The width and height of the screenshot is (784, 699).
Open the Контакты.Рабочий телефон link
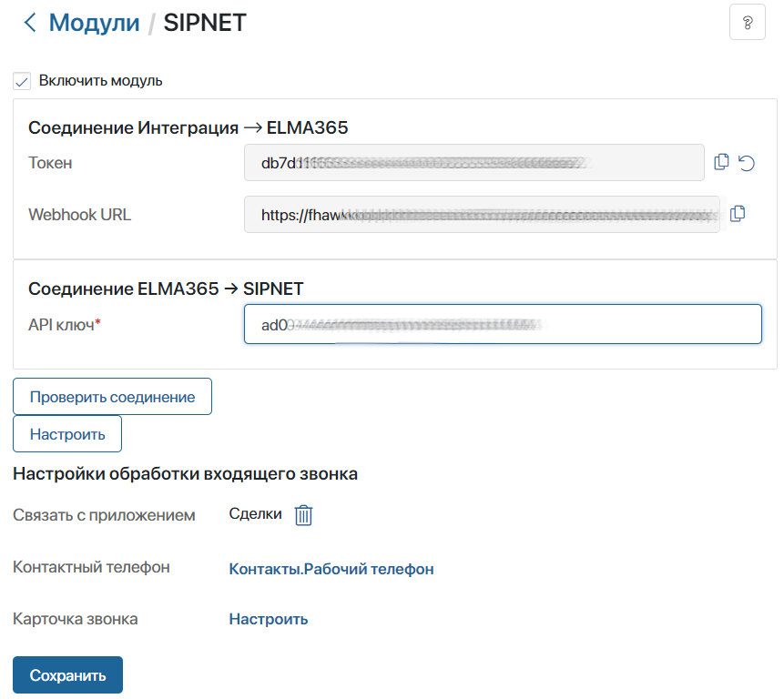331,569
